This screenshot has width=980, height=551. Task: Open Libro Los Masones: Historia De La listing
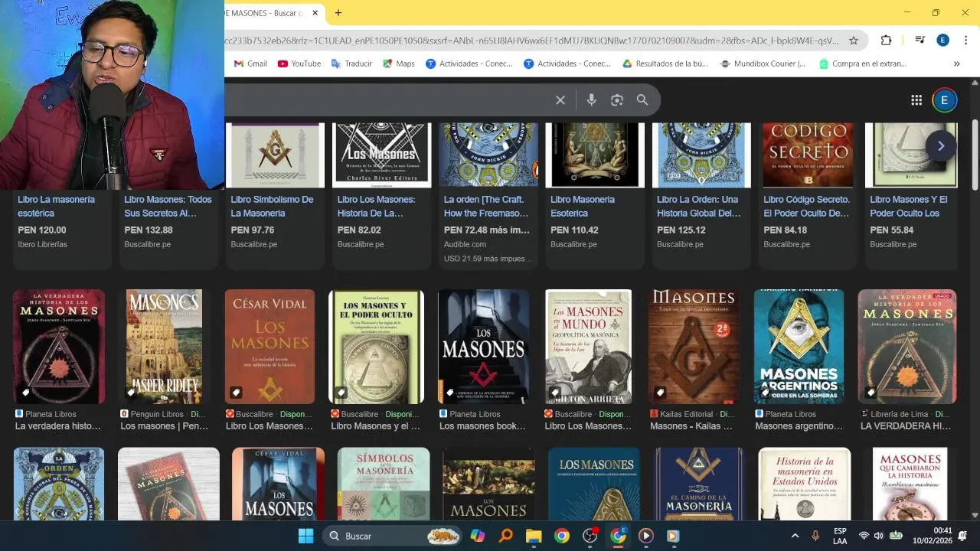(x=376, y=207)
